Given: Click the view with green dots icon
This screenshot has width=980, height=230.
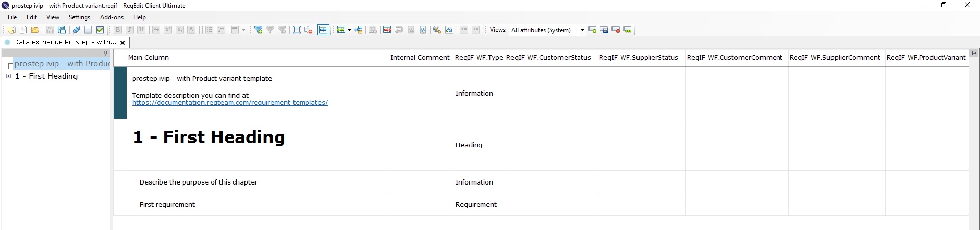Looking at the screenshot, I should coord(628,30).
